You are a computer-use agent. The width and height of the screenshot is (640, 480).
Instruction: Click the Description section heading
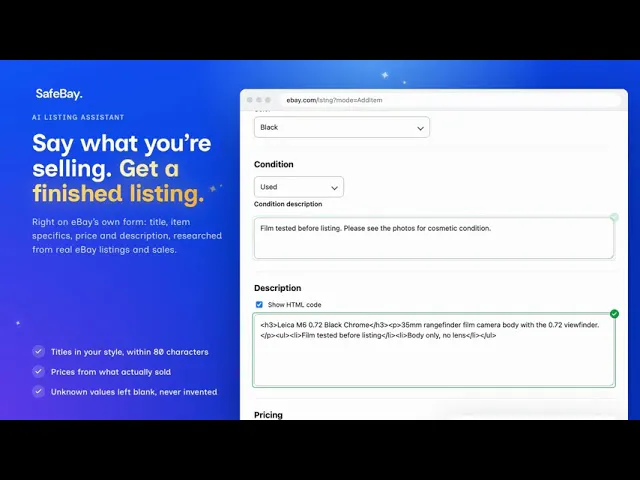[x=278, y=288]
